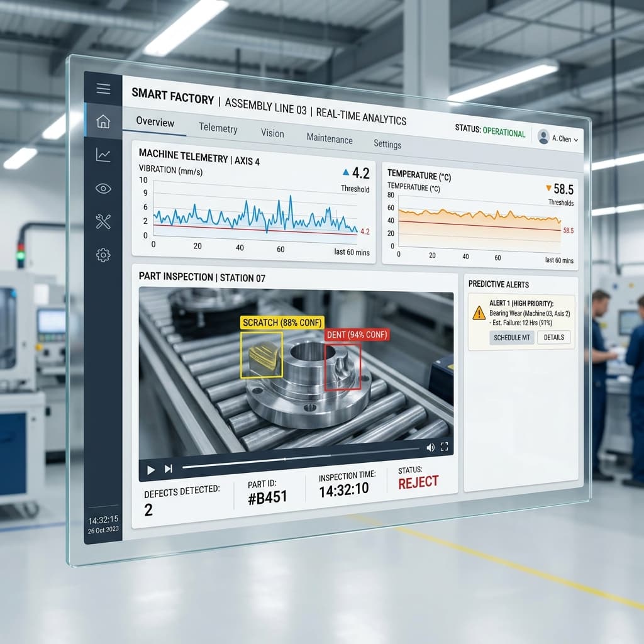
Task: Click REAL-TIME ANALYTICS in header
Action: click(x=361, y=116)
